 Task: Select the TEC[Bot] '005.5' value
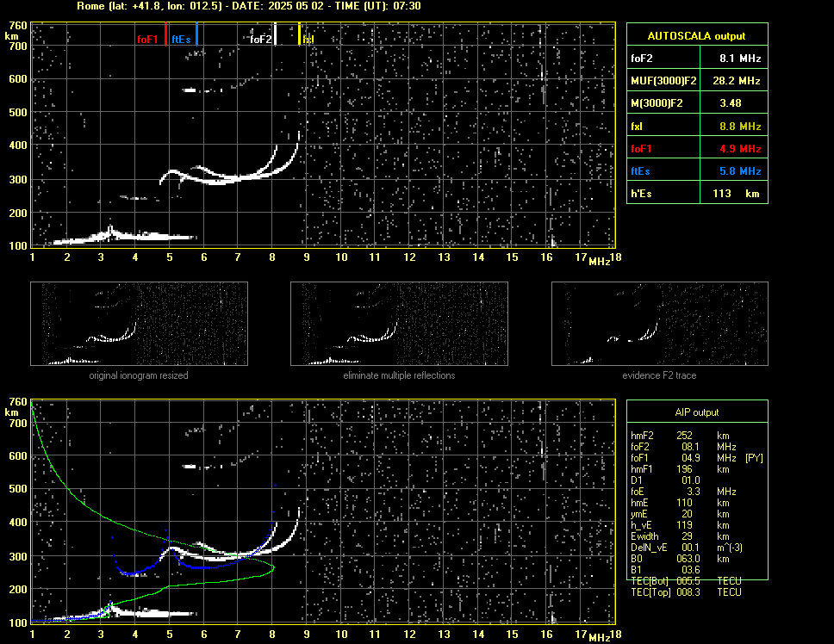(688, 581)
